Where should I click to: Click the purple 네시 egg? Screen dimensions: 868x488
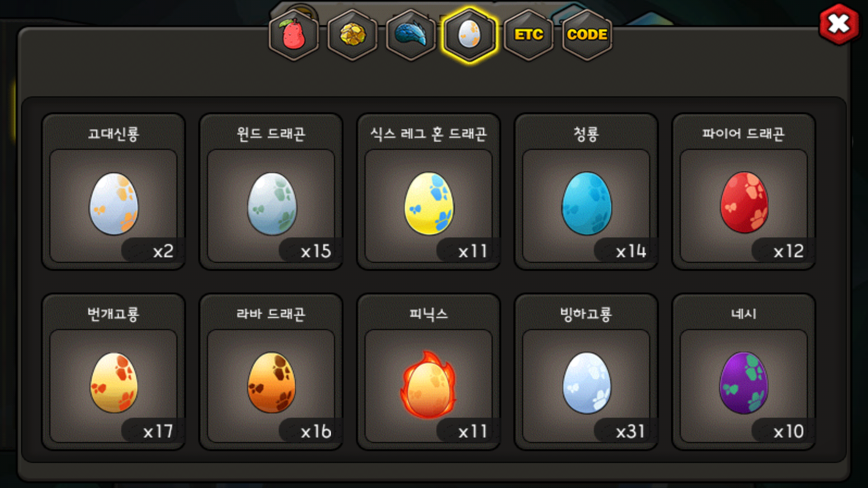(744, 383)
